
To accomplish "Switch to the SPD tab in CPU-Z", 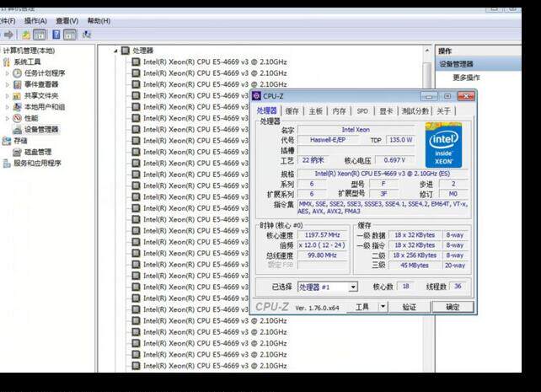I will 362,111.
